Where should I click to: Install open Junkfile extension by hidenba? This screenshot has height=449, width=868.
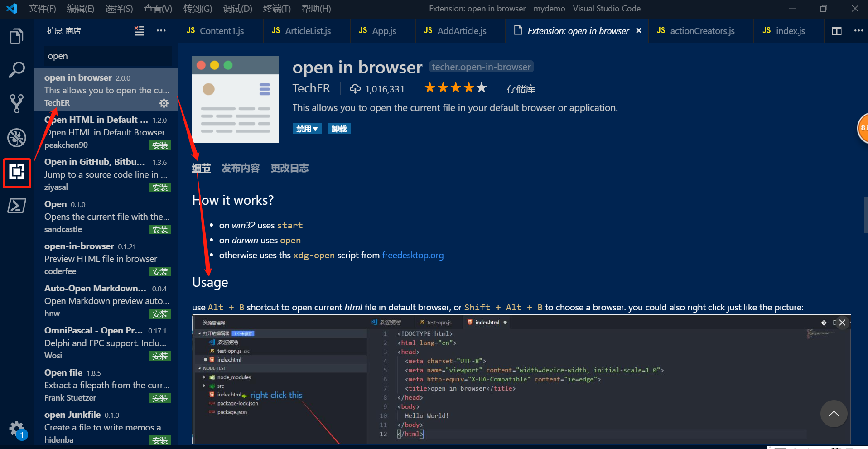160,440
